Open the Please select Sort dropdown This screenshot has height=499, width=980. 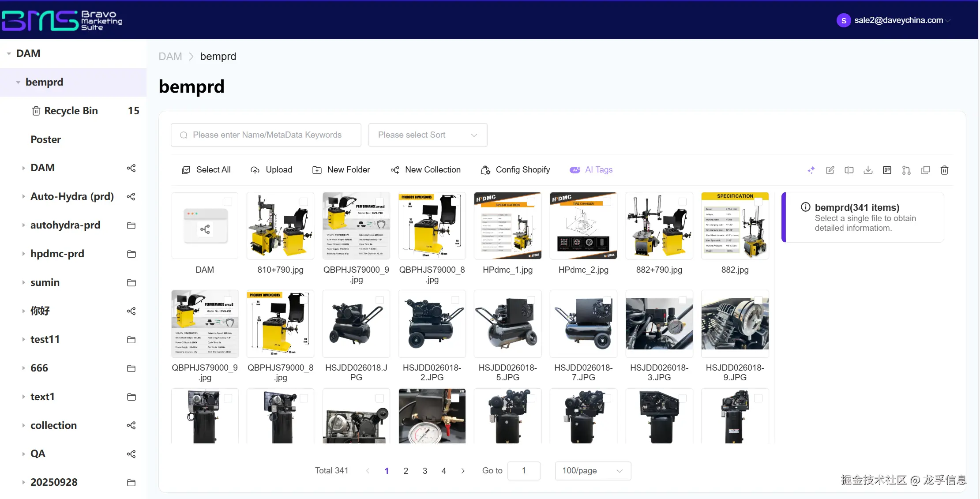coord(428,135)
